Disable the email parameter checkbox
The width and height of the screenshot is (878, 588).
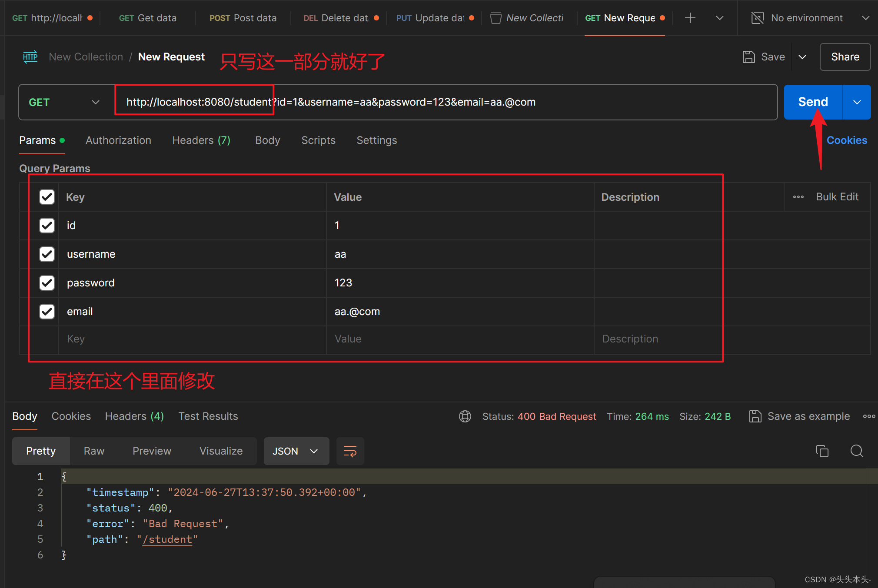47,312
